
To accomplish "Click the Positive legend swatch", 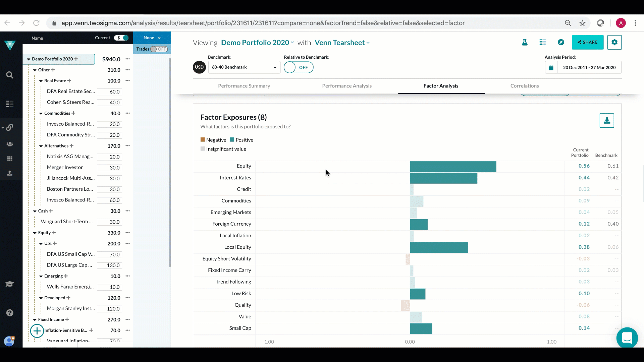I will 232,139.
